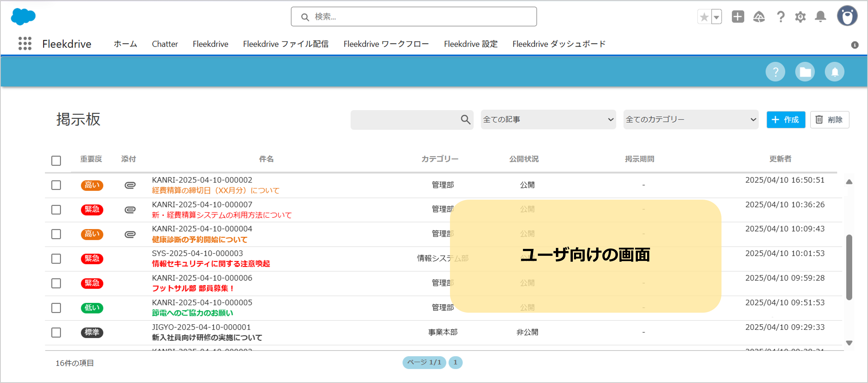
Task: Check the box for 節電へのご協力のお願い row
Action: [56, 308]
